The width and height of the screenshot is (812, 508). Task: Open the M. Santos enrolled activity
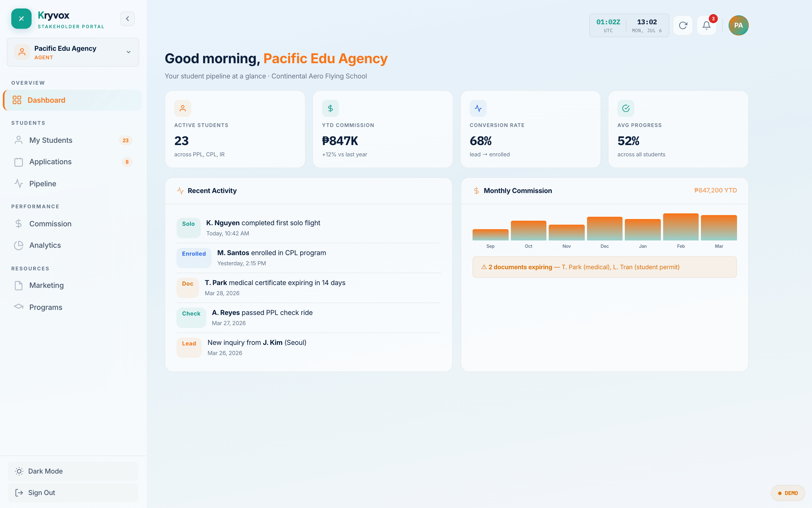pos(309,258)
